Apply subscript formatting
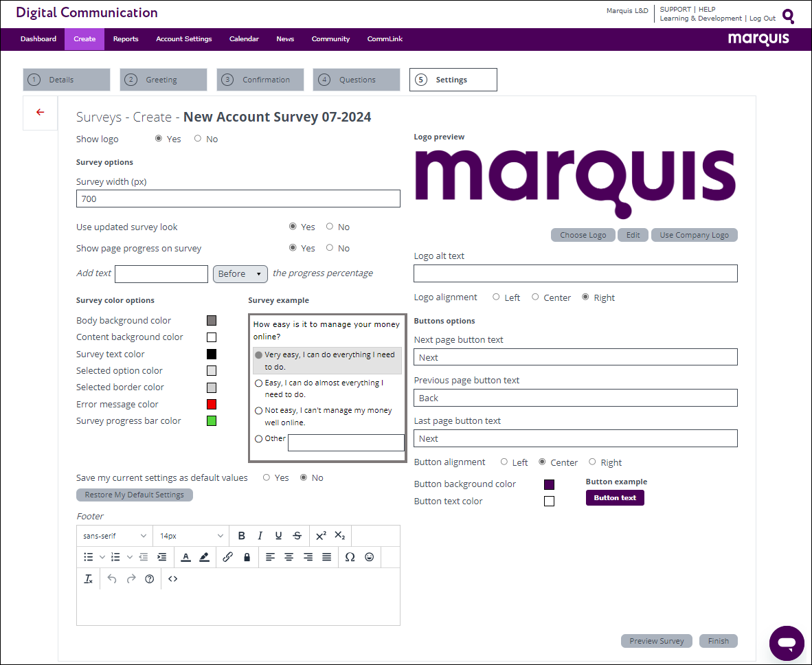This screenshot has width=812, height=665. 340,536
